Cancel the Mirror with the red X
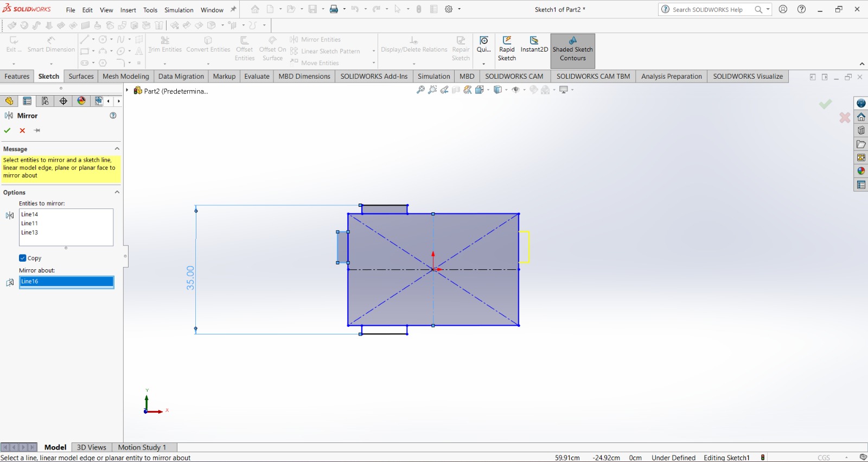 coord(22,130)
